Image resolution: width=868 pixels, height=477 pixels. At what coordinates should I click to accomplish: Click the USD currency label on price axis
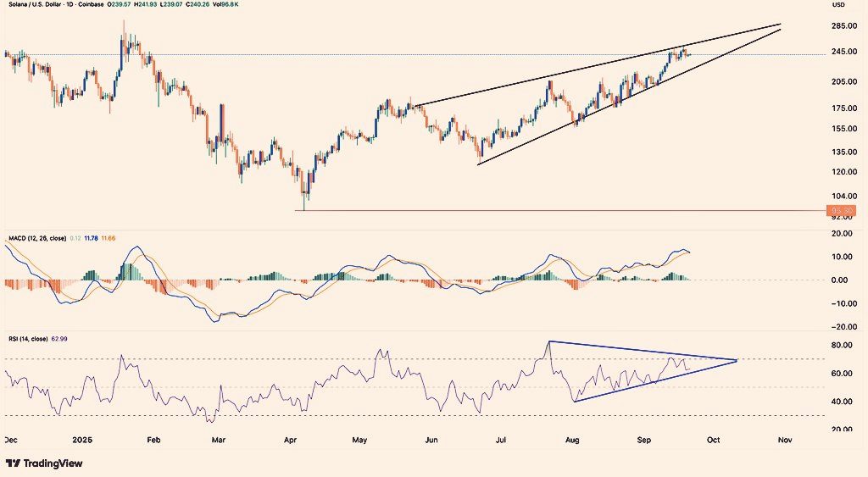click(x=839, y=5)
